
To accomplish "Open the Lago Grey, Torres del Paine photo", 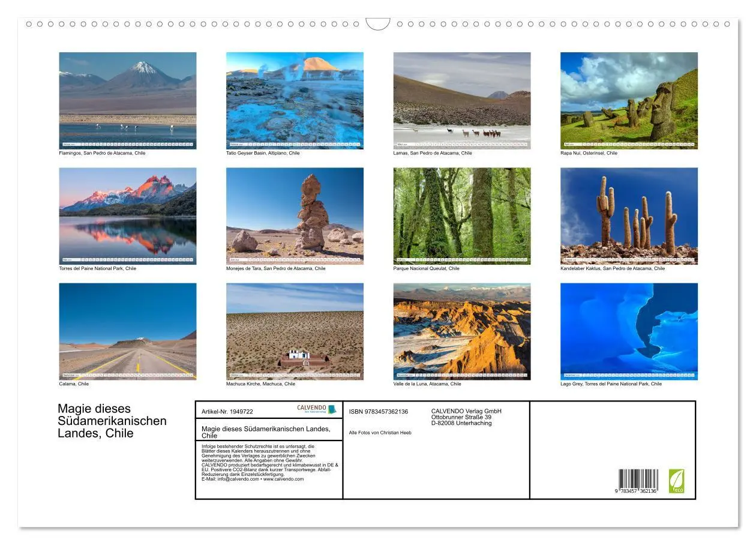I will [x=629, y=331].
